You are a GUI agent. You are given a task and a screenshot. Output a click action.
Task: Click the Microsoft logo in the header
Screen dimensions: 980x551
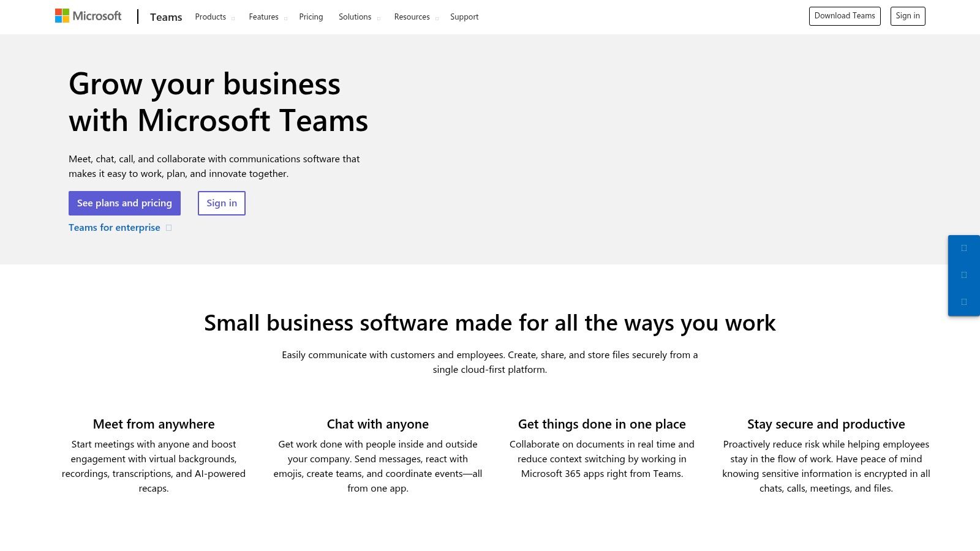click(x=88, y=16)
